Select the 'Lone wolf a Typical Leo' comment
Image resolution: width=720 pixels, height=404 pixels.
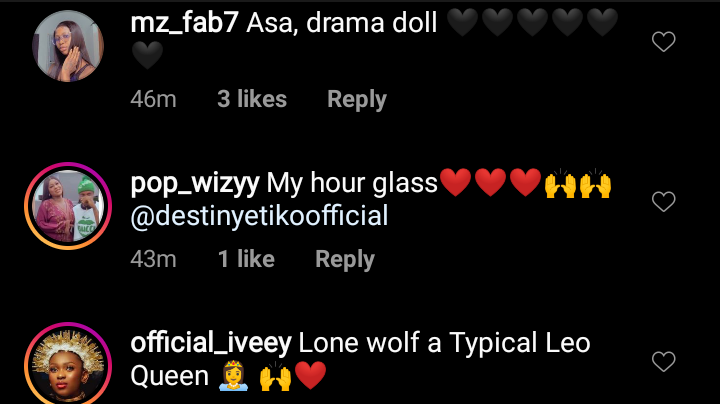(444, 343)
